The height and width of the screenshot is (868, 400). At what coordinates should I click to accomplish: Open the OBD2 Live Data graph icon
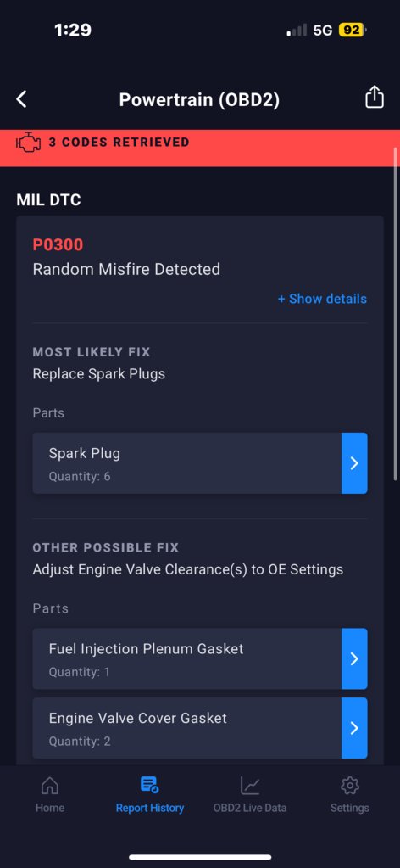click(250, 785)
